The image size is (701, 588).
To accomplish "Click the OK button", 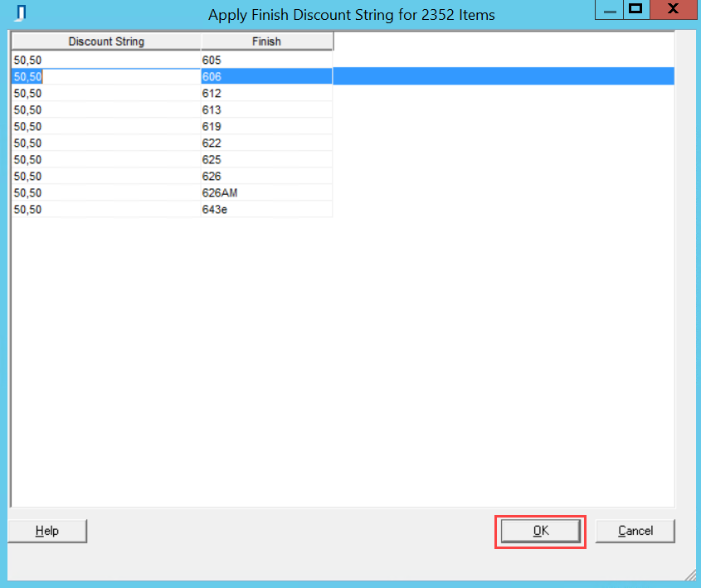I will [x=540, y=531].
